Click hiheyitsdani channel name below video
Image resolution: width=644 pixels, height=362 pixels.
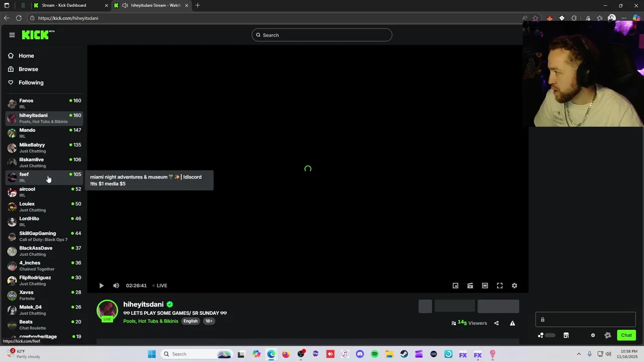(143, 304)
